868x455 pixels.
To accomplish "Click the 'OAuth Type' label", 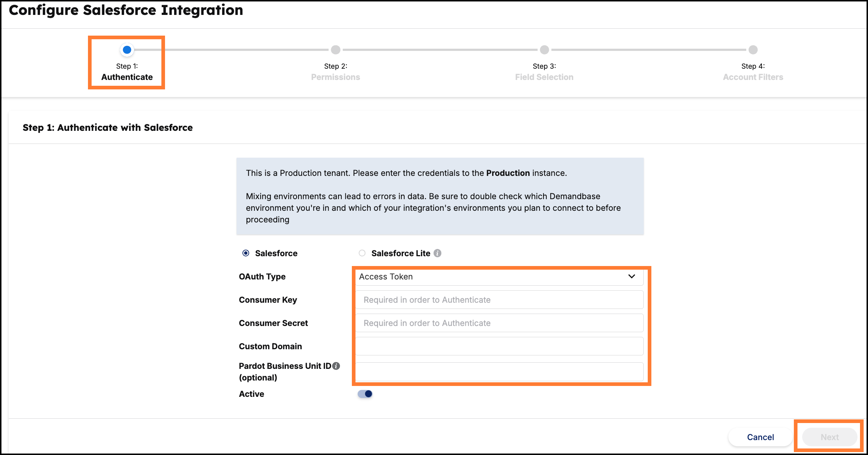I will coord(262,277).
